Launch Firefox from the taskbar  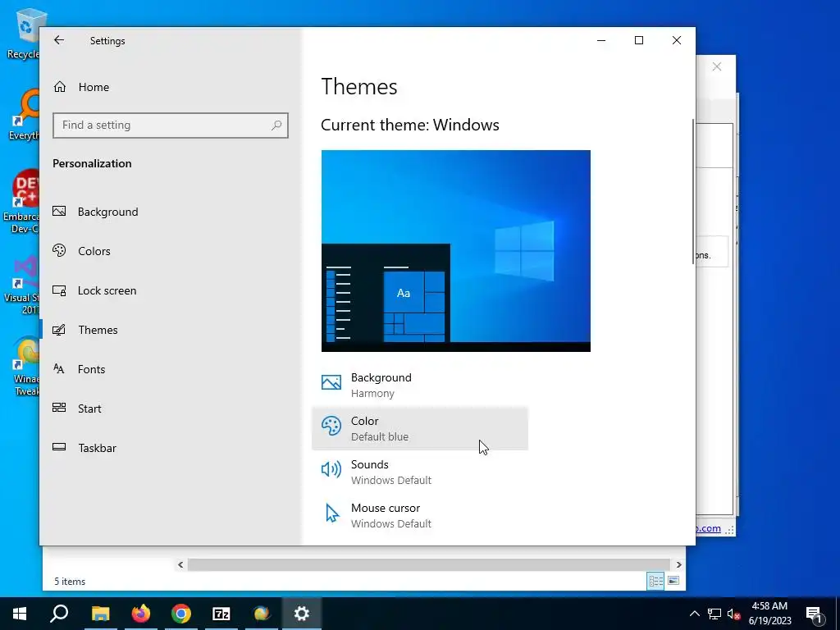pyautogui.click(x=141, y=614)
